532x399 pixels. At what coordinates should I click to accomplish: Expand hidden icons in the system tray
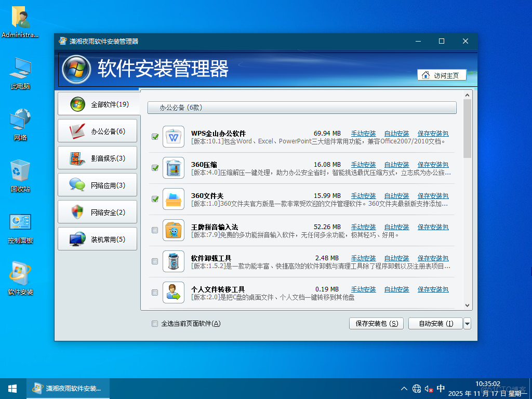click(404, 388)
